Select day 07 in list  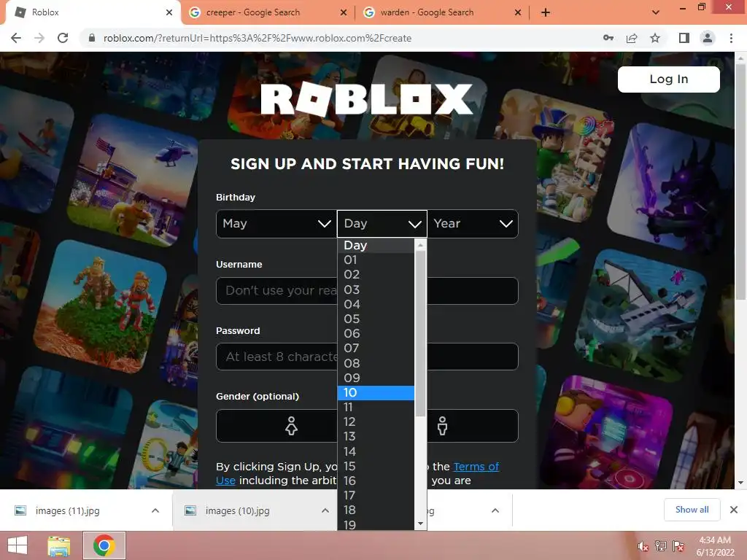[376, 349]
